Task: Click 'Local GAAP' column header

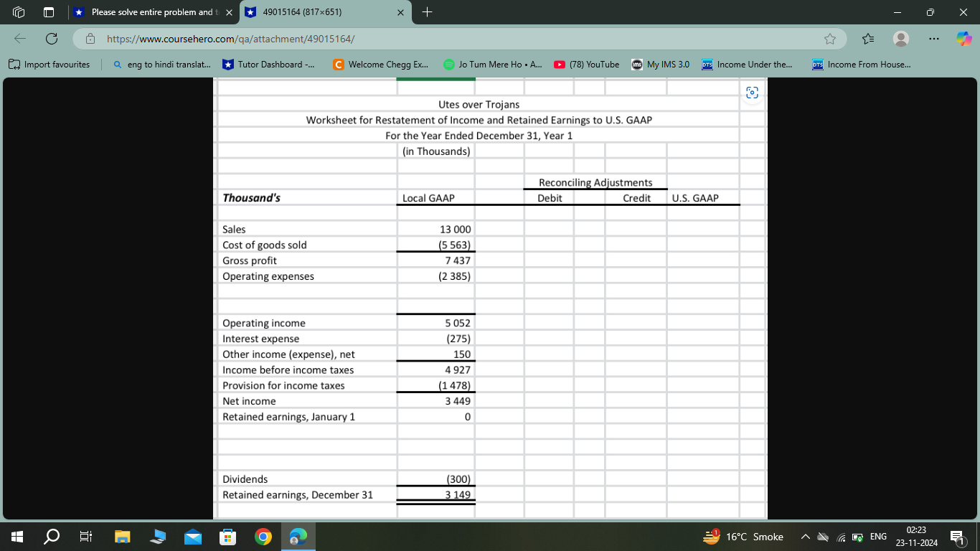Action: pyautogui.click(x=428, y=198)
